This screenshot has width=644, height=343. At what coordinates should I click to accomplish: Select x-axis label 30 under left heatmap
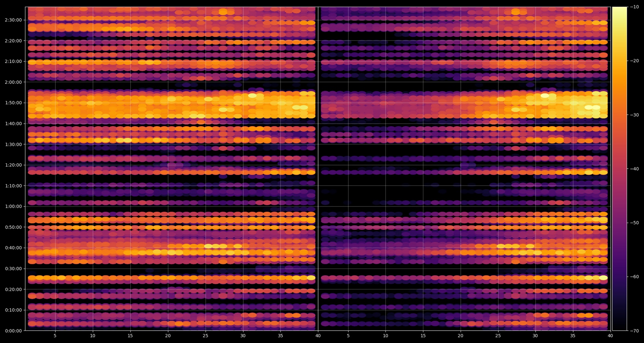point(243,336)
